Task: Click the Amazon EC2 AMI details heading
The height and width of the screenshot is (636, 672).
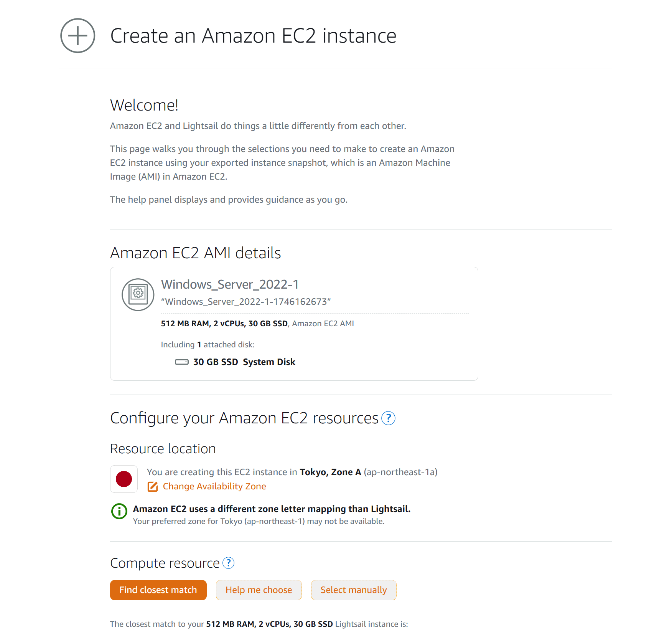Action: coord(196,253)
